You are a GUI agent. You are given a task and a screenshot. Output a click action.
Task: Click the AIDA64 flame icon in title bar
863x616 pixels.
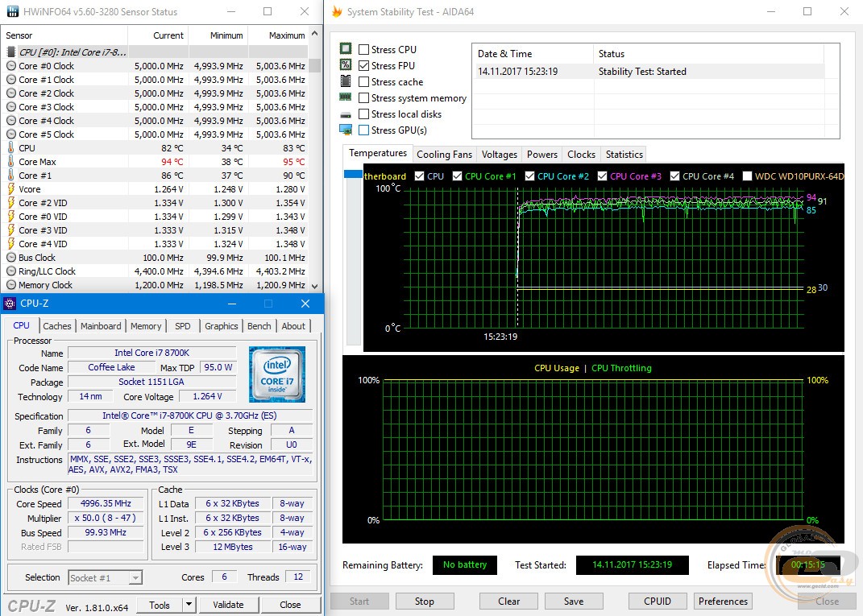[x=337, y=11]
